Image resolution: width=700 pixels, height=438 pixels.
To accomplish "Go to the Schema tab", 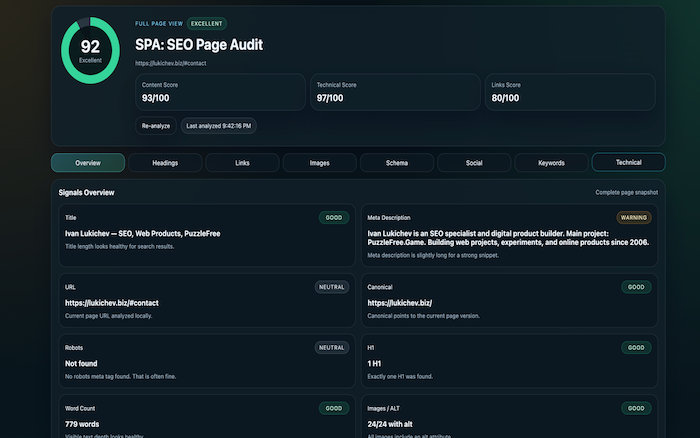I will [396, 163].
